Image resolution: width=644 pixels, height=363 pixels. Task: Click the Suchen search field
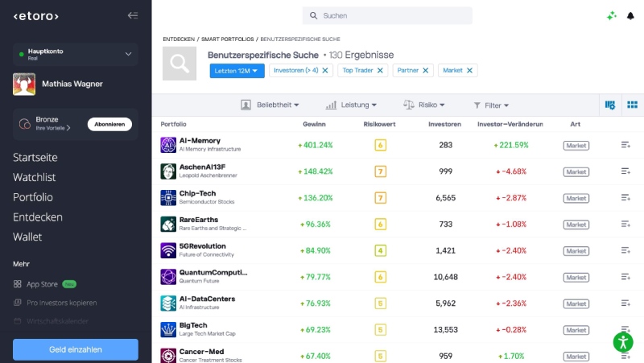pos(387,15)
